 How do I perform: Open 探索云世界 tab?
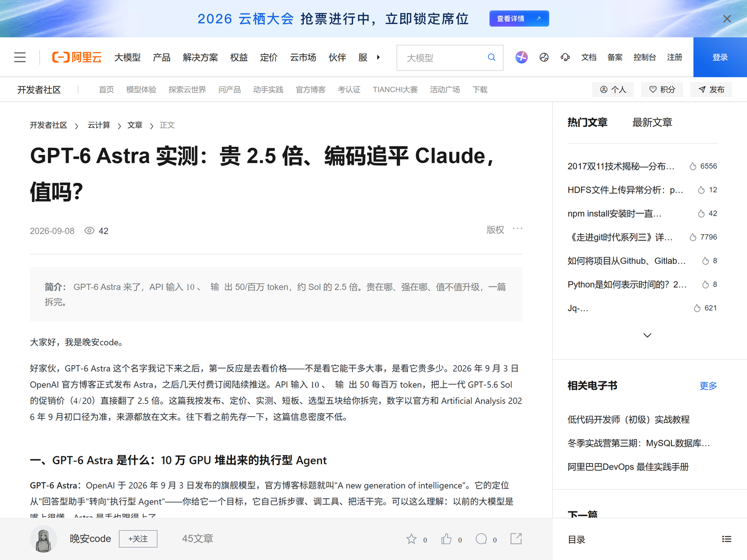click(x=187, y=90)
